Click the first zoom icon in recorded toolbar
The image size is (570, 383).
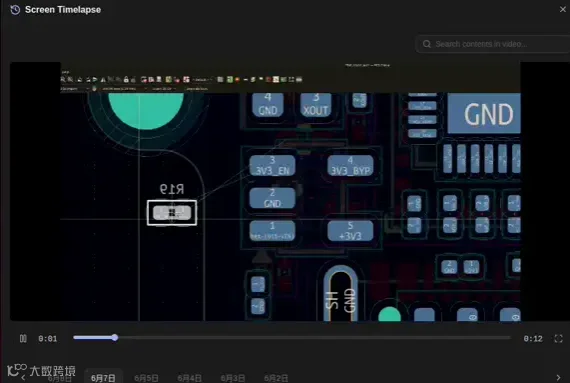pyautogui.click(x=63, y=79)
